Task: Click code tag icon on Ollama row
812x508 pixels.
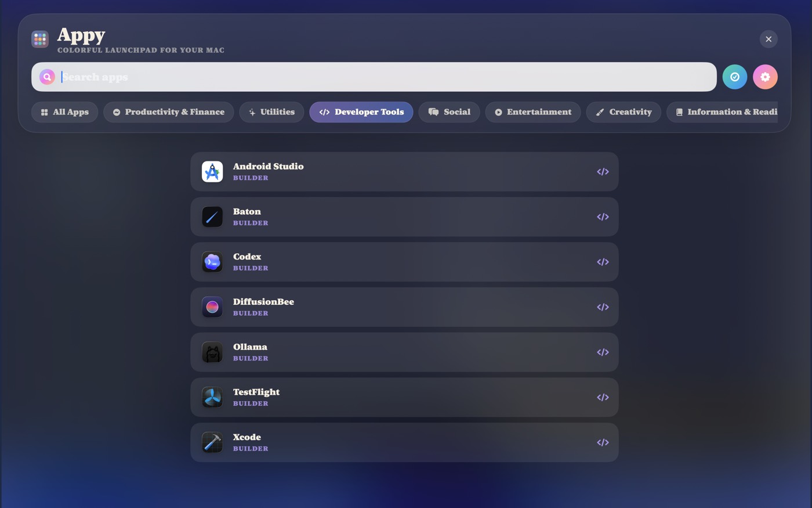Action: (x=603, y=352)
